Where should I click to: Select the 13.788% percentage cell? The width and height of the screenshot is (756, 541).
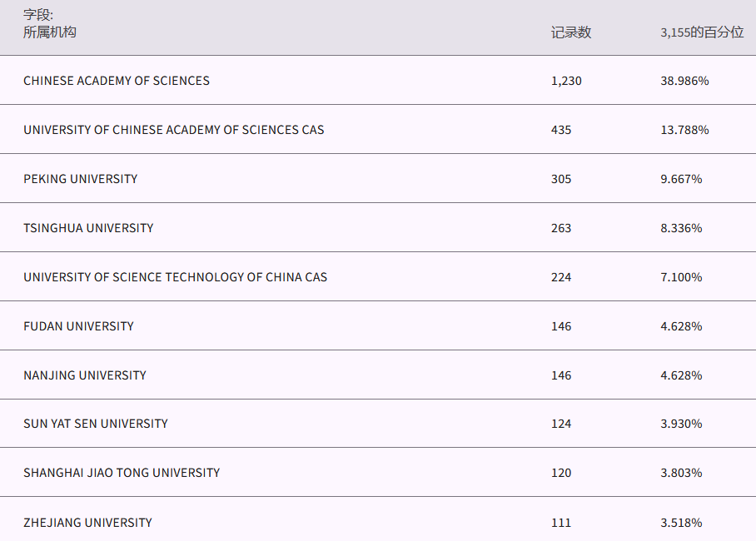tap(684, 130)
